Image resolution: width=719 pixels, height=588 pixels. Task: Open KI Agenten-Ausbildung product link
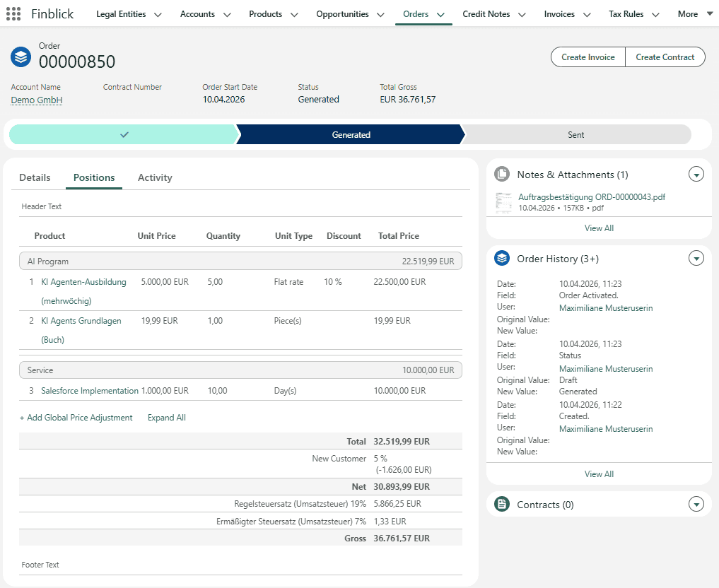pyautogui.click(x=83, y=291)
